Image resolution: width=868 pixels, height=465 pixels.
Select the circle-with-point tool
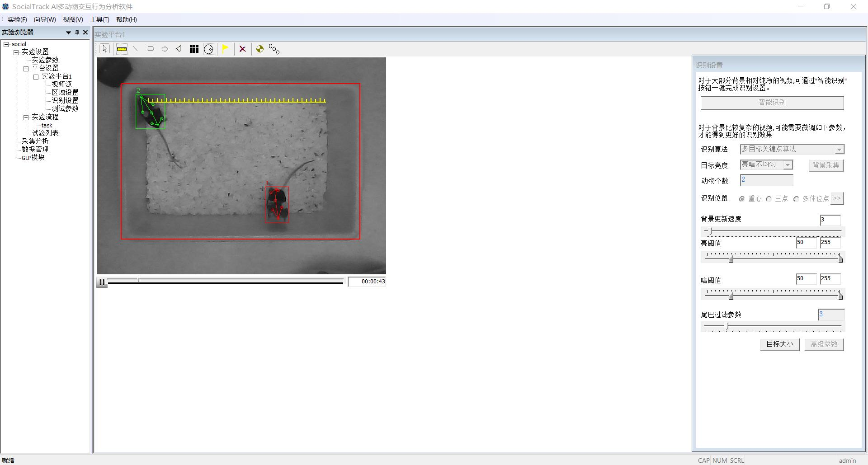point(208,49)
